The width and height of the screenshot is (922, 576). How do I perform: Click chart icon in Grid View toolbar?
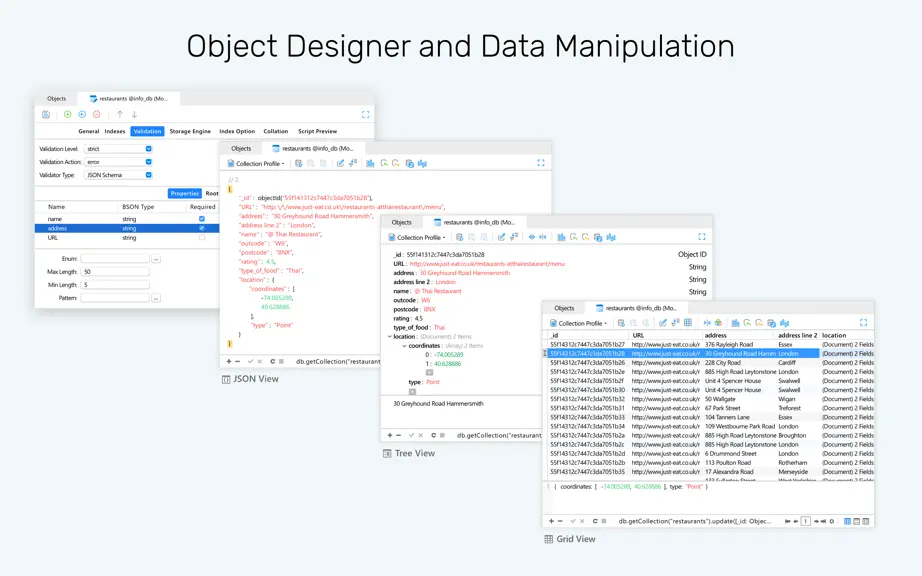point(735,323)
